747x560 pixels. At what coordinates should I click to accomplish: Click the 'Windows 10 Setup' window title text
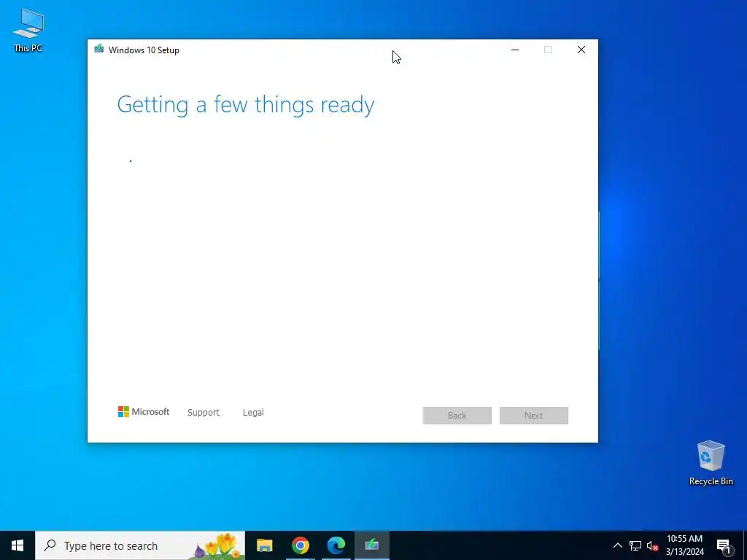(x=144, y=50)
